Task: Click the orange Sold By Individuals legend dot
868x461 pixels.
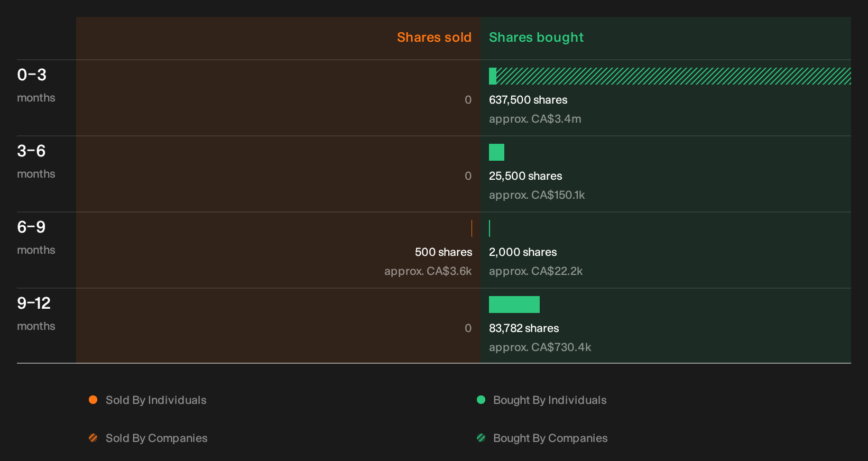Action: [x=93, y=400]
